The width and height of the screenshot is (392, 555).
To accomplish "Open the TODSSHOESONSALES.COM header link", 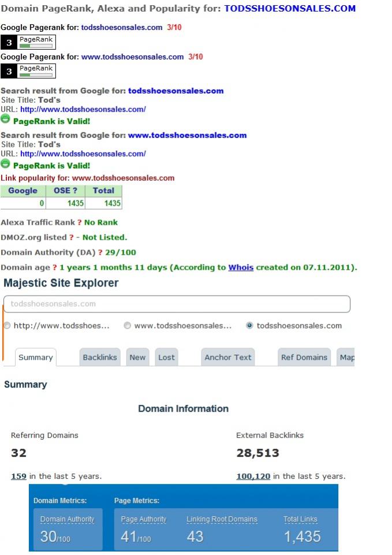I will (290, 9).
